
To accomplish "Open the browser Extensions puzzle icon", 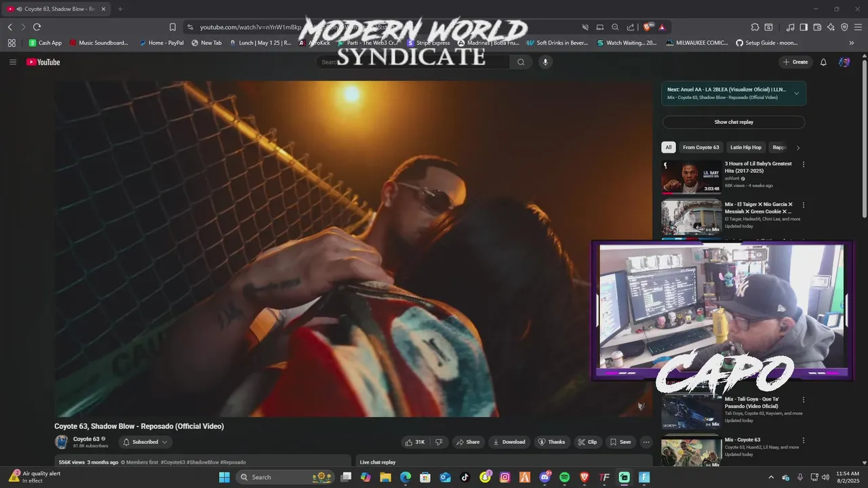I will pyautogui.click(x=755, y=27).
